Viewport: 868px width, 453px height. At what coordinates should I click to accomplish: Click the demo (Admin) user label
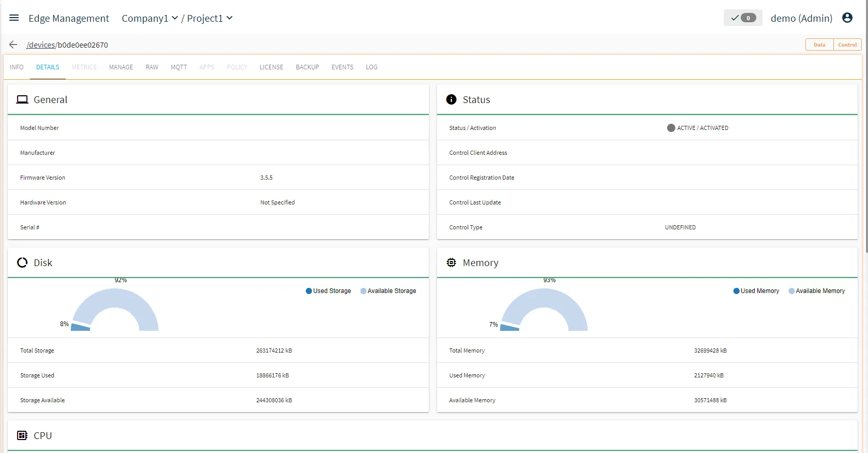[x=801, y=18]
